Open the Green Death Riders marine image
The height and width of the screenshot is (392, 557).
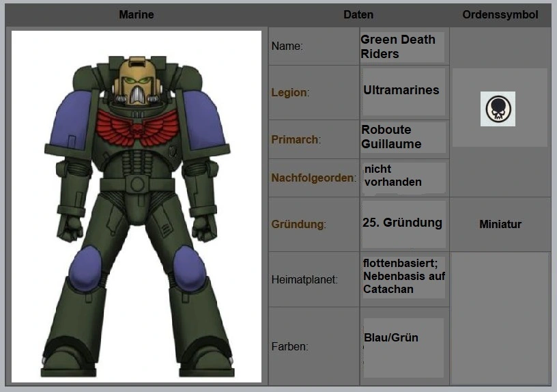[x=137, y=206]
